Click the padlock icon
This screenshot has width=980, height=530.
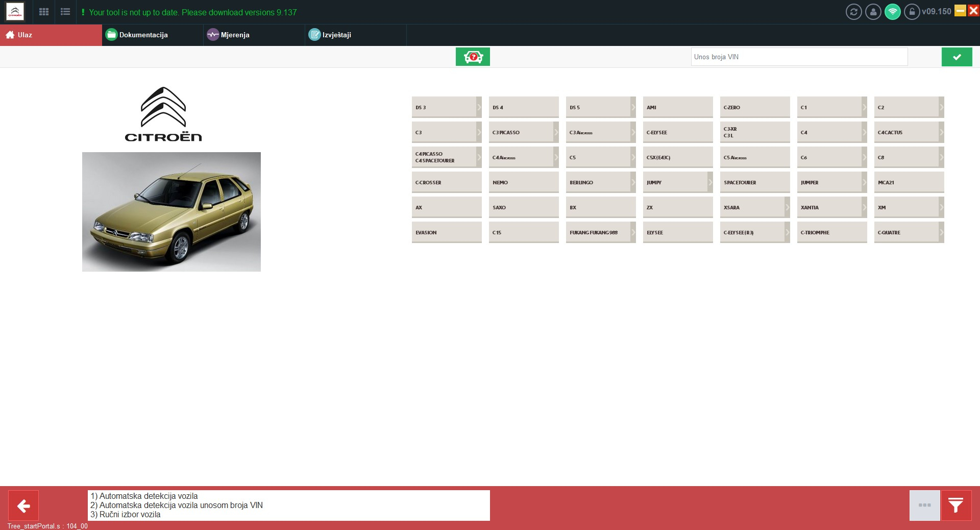click(x=912, y=12)
